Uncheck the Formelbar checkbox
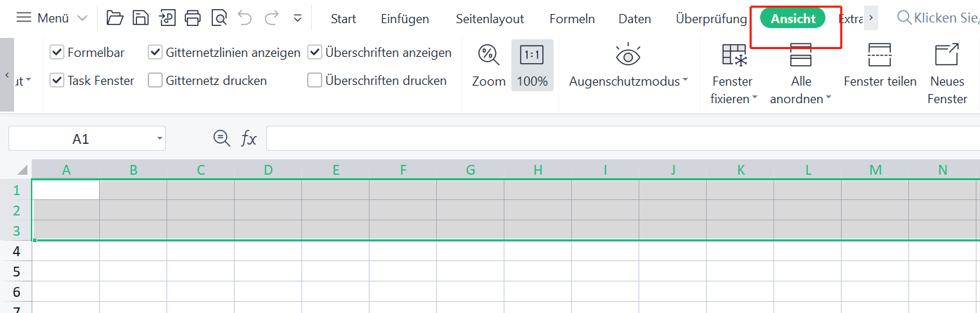Viewport: 980px width, 313px height. point(58,53)
